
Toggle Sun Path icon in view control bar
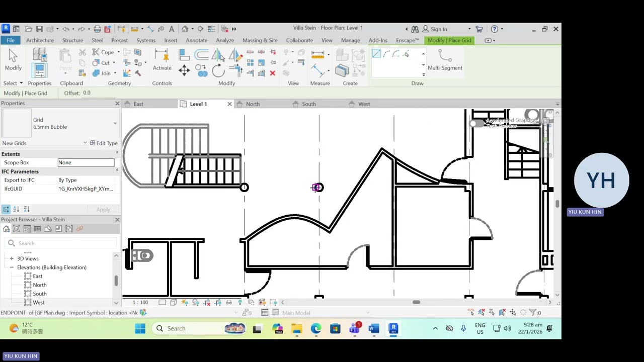click(x=184, y=302)
